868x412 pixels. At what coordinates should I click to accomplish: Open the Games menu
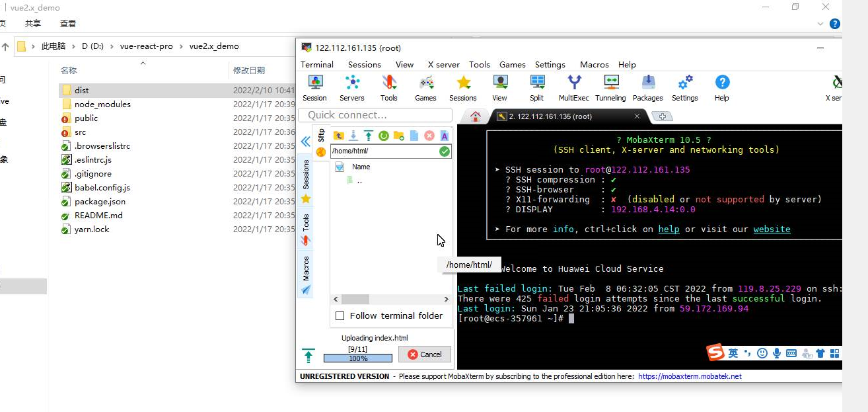coord(513,64)
